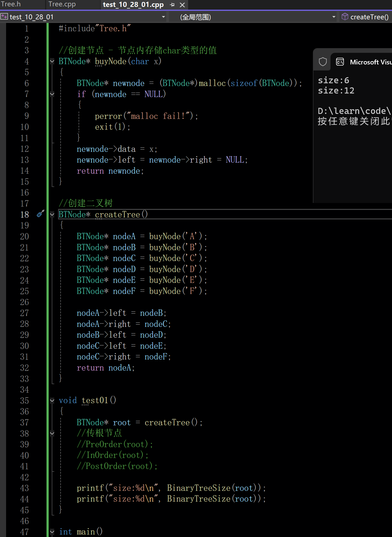The width and height of the screenshot is (392, 537).
Task: Click line number 1 in the gutter
Action: coord(27,28)
